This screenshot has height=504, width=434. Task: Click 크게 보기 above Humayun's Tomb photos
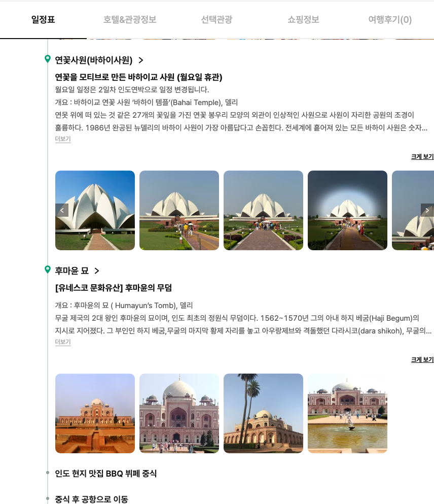(x=422, y=360)
